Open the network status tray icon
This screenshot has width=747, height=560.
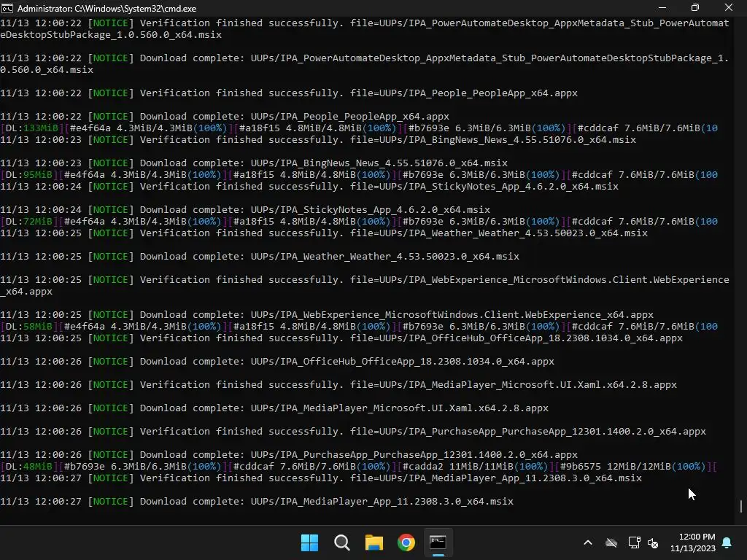point(634,542)
